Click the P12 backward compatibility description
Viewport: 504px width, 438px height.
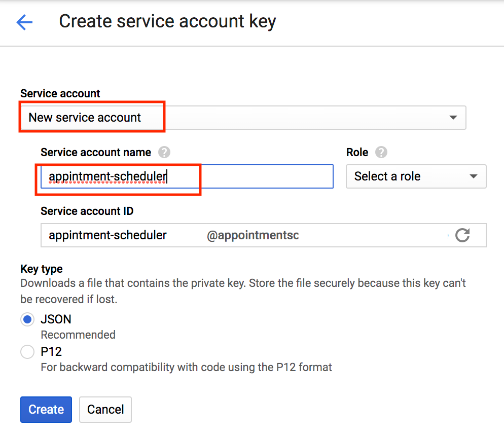(x=186, y=367)
